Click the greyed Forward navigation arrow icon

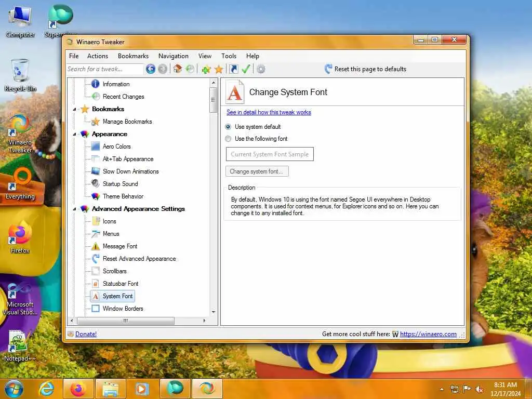(x=163, y=69)
